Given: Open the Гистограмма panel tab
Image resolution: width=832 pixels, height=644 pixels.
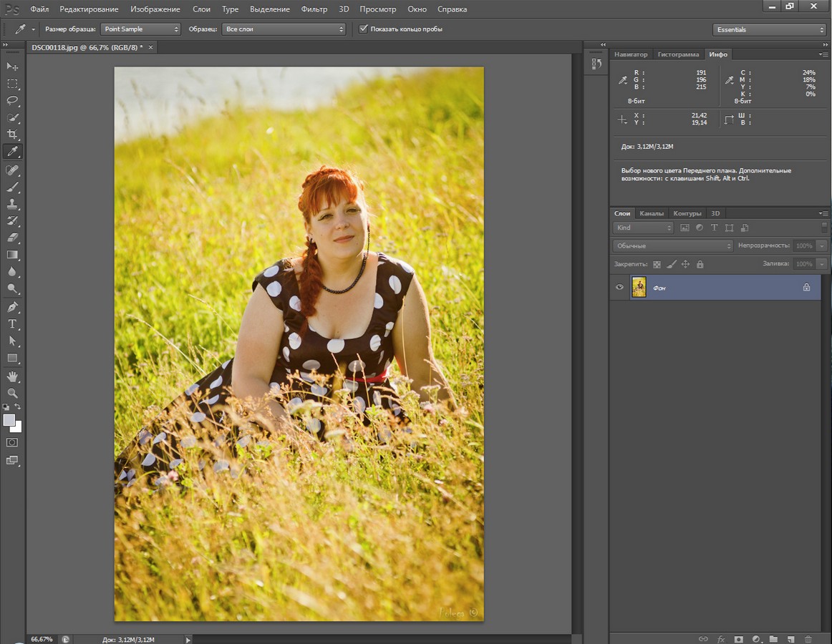Looking at the screenshot, I should click(678, 54).
